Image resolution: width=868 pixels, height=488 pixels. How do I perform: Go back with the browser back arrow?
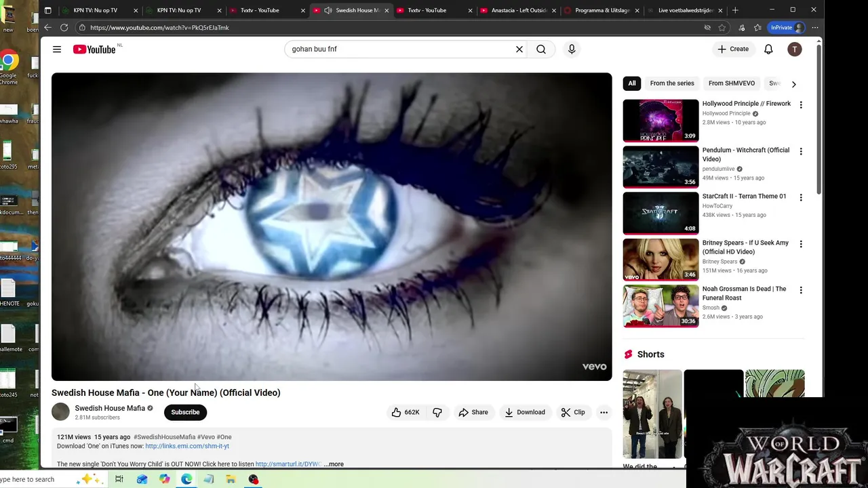point(47,27)
